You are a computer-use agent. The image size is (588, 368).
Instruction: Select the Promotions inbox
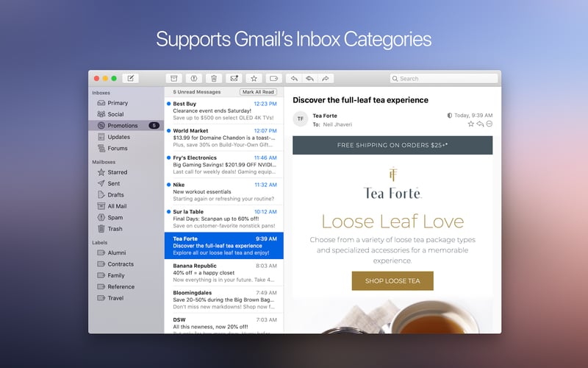[126, 125]
